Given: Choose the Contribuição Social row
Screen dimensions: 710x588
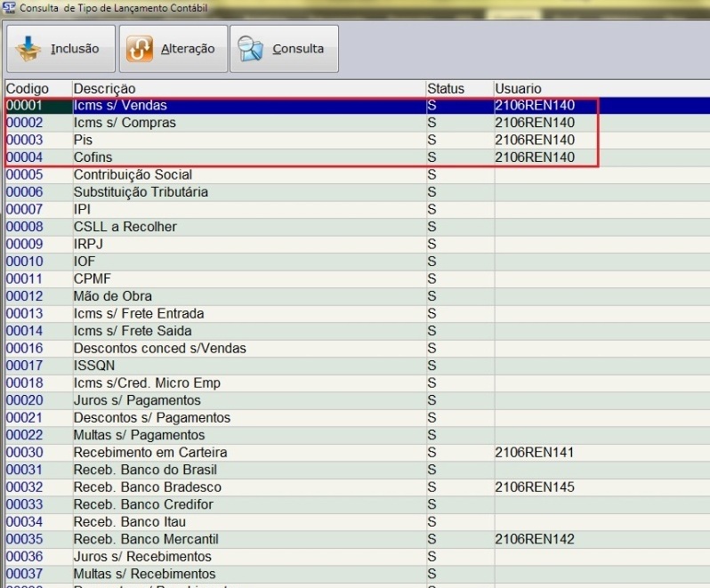Looking at the screenshot, I should 133,175.
